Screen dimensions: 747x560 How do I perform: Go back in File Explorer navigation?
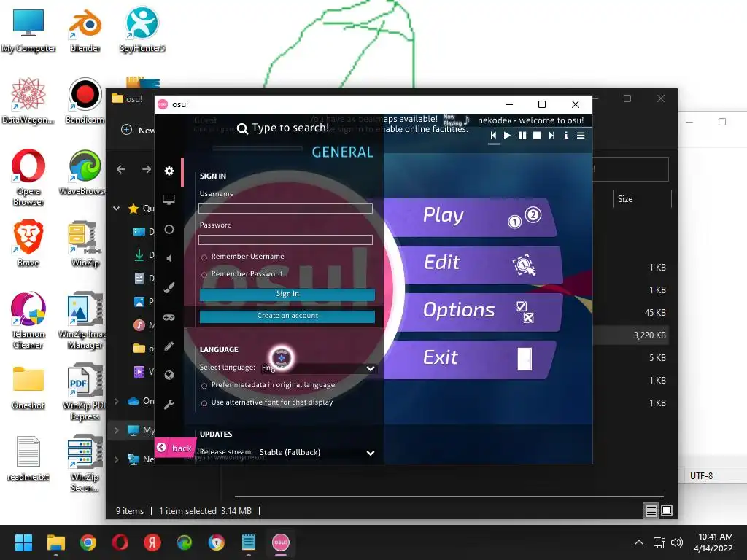coord(121,169)
